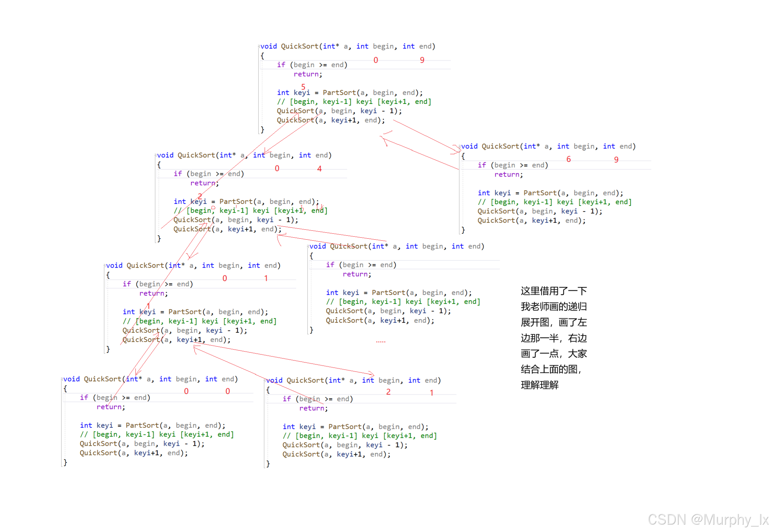The image size is (770, 532).
Task: Click the red number 4 in the second-level block
Action: [x=319, y=169]
